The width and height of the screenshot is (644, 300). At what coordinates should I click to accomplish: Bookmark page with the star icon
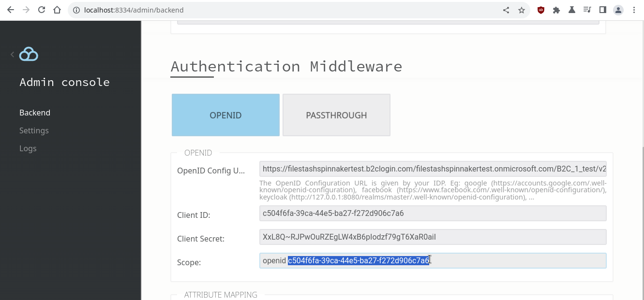[x=522, y=10]
